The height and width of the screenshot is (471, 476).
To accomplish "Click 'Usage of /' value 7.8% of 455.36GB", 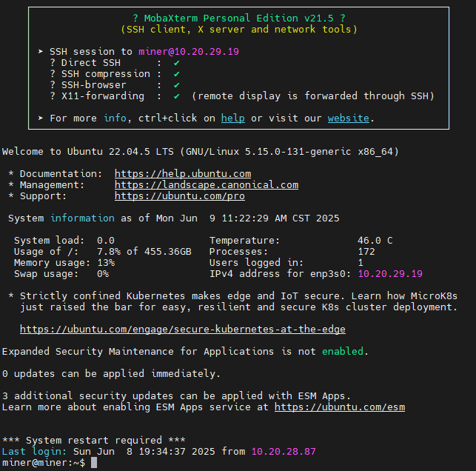I will coord(144,252).
